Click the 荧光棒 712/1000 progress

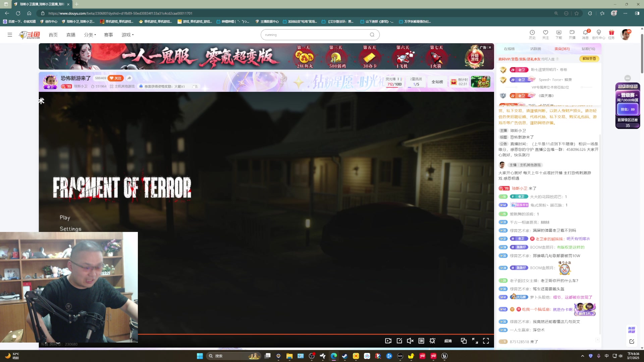(394, 82)
